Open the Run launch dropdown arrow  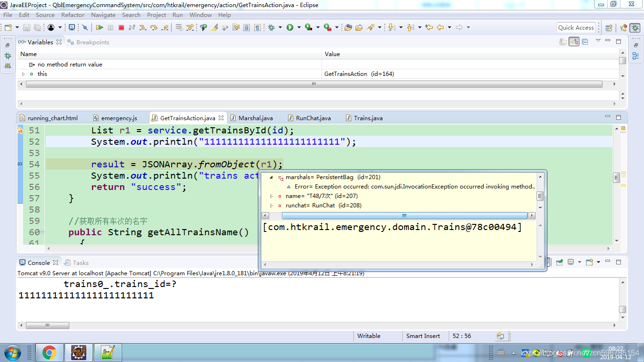(299, 27)
